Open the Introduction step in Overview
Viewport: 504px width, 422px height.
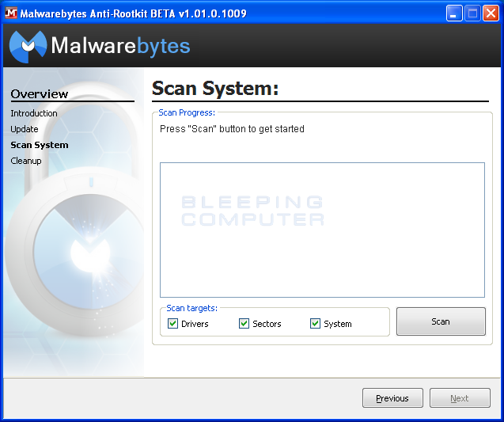34,113
